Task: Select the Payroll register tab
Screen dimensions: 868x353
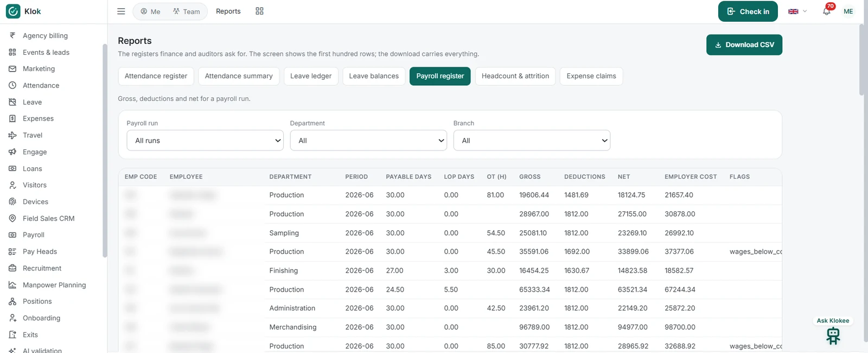Action: pos(440,76)
